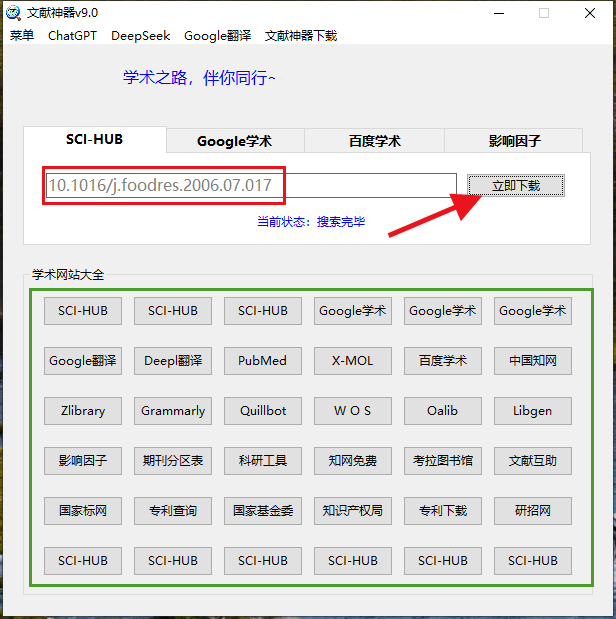This screenshot has height=619, width=616.
Task: Open the 菜单 menu
Action: point(22,36)
